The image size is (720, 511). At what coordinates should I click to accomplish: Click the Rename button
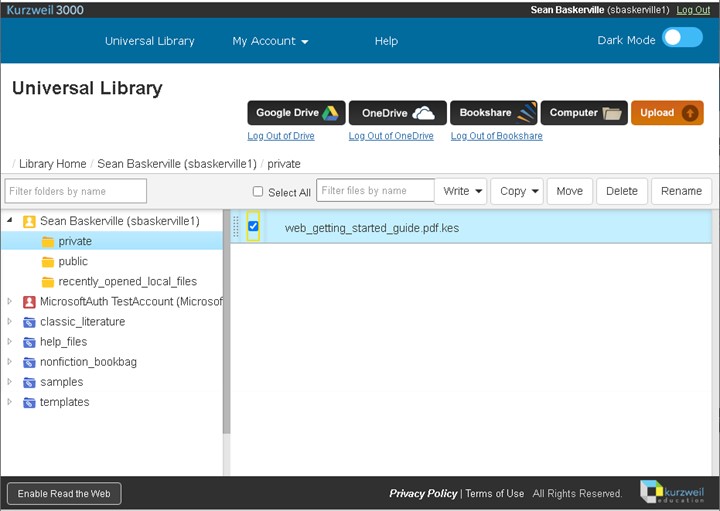pyautogui.click(x=681, y=191)
